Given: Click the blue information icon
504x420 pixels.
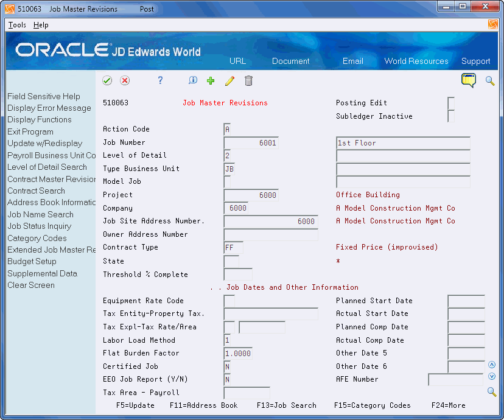Looking at the screenshot, I should (x=192, y=80).
